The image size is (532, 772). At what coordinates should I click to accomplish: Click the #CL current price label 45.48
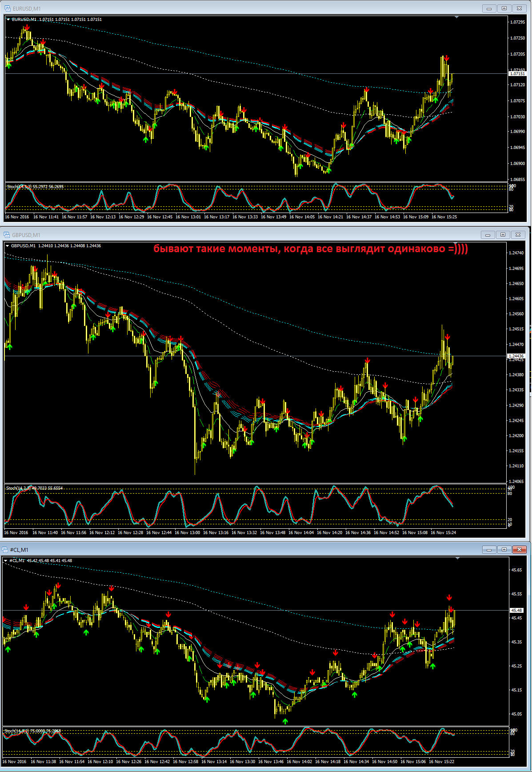click(517, 611)
